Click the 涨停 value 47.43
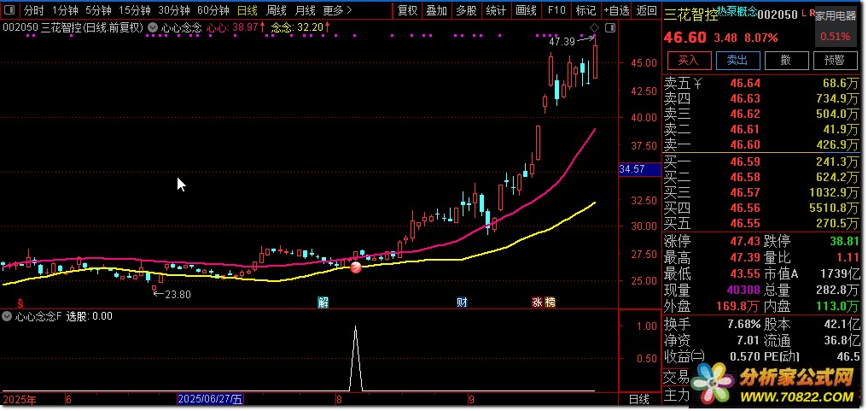This screenshot has width=868, height=411. (745, 242)
